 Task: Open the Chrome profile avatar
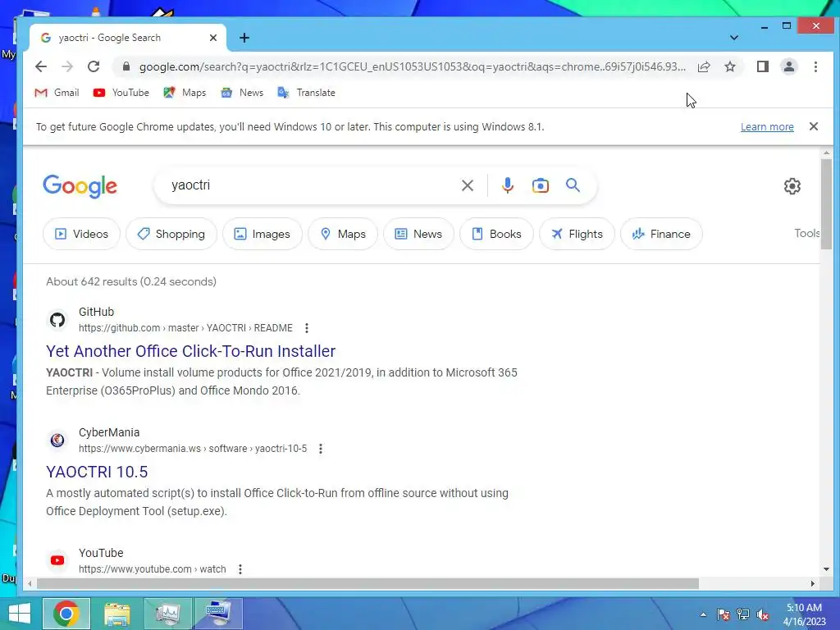click(x=789, y=66)
